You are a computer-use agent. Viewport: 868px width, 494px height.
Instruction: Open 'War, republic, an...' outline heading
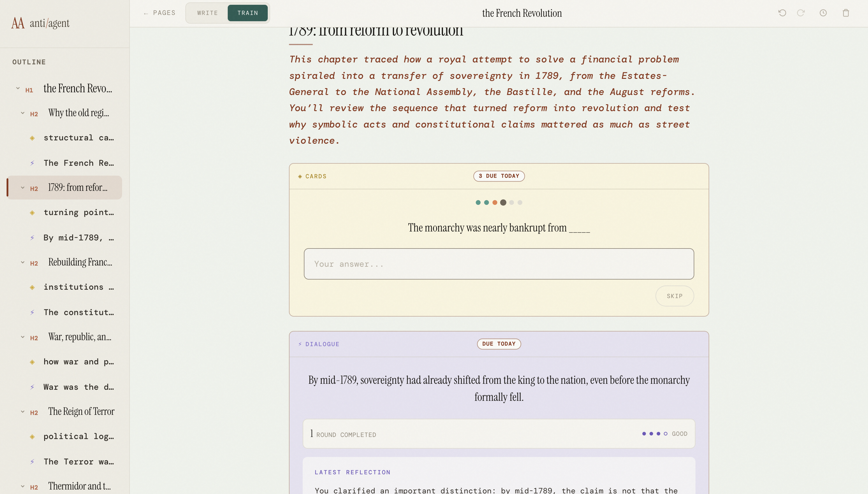tap(80, 337)
